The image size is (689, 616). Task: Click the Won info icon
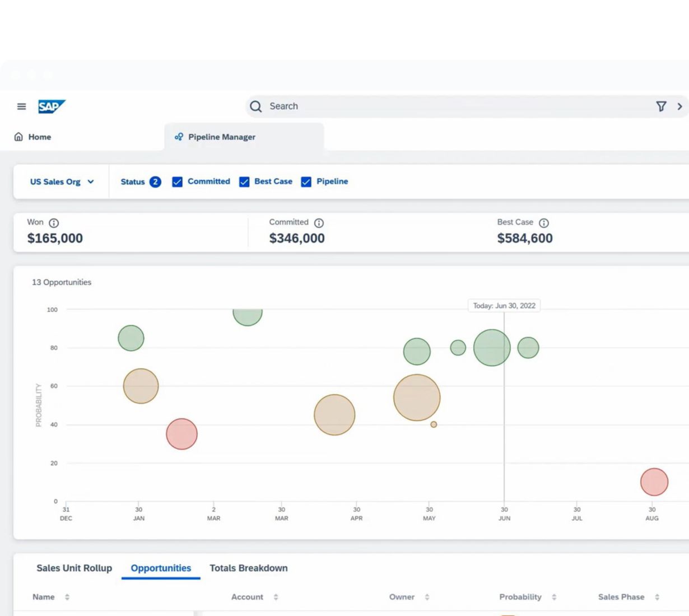point(54,223)
